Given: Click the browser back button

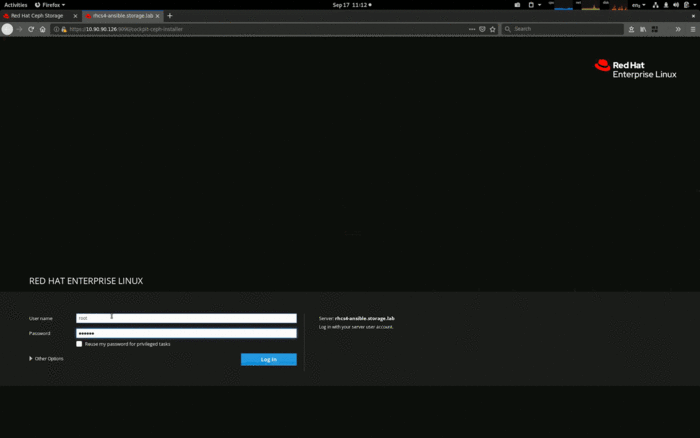Looking at the screenshot, I should (x=8, y=29).
